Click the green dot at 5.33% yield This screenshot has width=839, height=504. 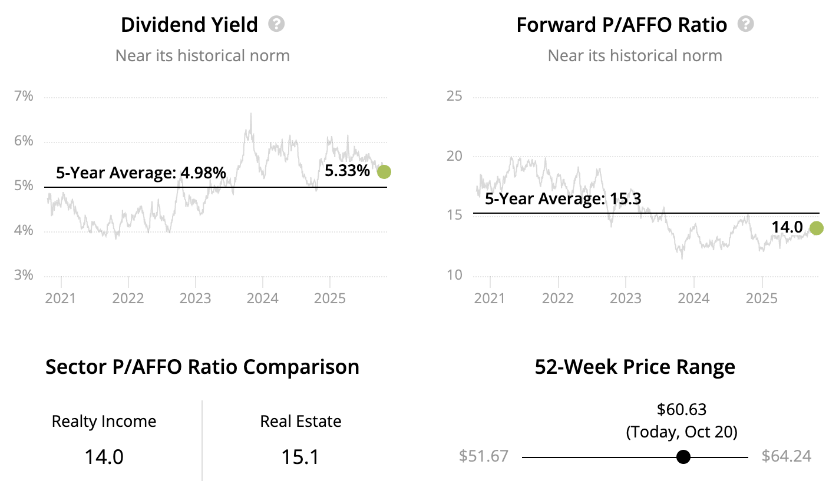point(384,172)
